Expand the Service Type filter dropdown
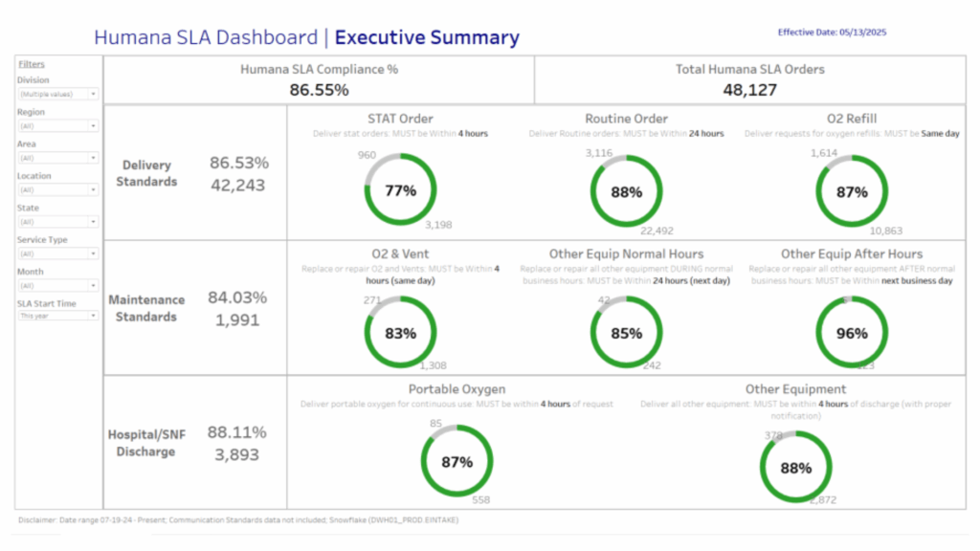Screen dimensions: 980x551 pyautogui.click(x=58, y=253)
